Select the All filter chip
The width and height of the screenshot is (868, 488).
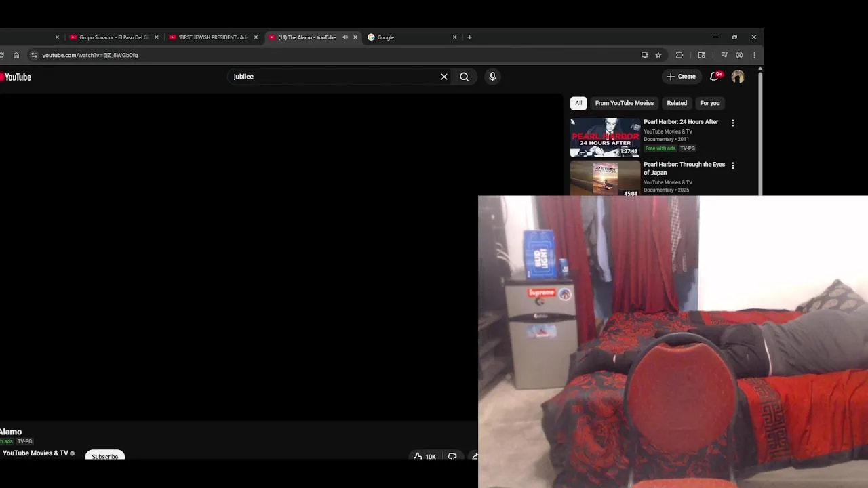[x=578, y=103]
